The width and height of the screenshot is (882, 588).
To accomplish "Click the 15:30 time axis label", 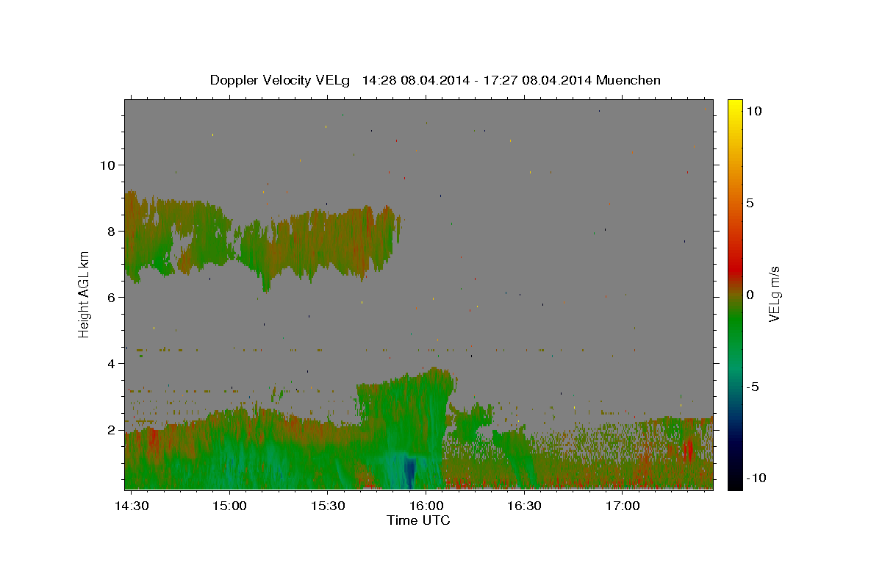I will (328, 506).
